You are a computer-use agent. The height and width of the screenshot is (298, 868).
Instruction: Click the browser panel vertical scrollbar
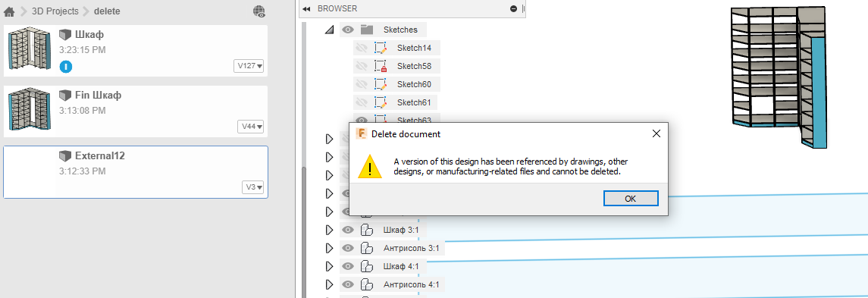(303, 233)
